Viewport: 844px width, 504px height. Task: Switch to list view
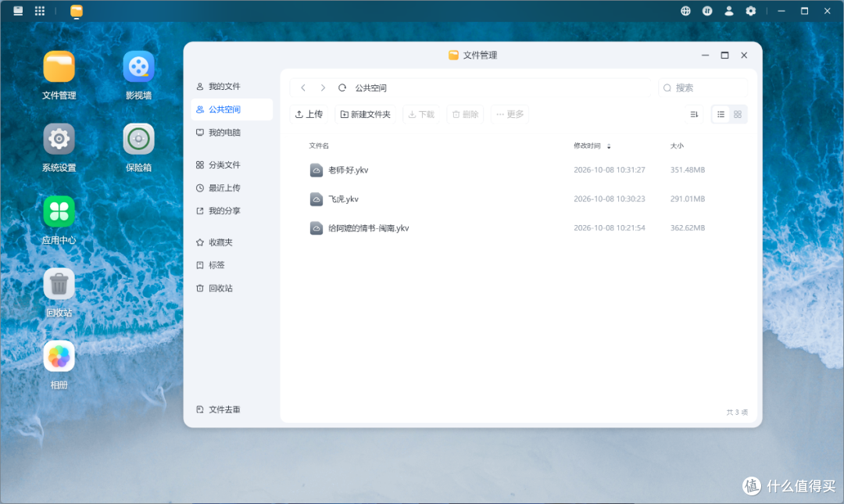tap(721, 114)
